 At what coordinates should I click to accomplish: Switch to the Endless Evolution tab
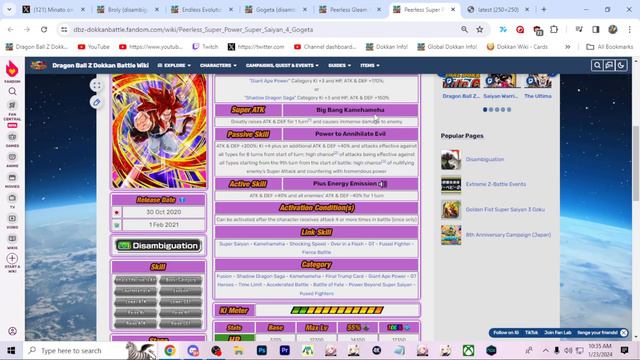(202, 9)
